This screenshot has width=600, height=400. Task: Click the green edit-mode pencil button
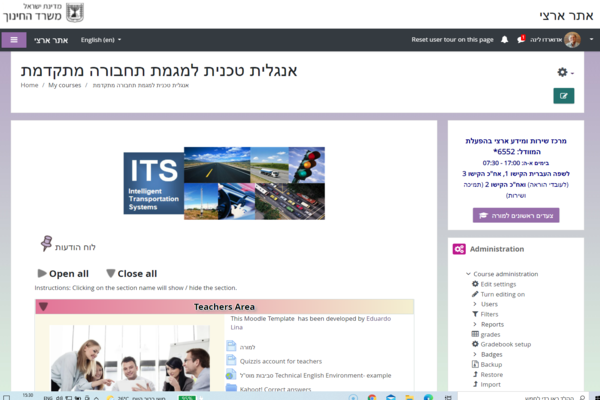[x=563, y=96]
